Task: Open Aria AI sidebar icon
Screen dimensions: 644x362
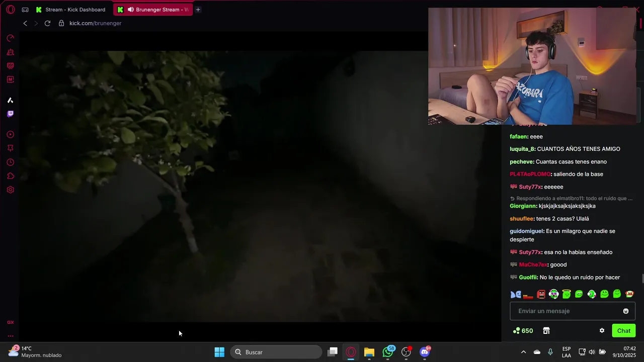Action: click(x=10, y=101)
